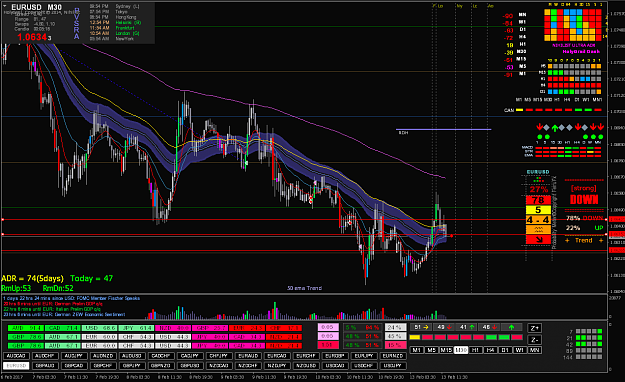The width and height of the screenshot is (625, 382).
Task: Click the 41 green up-arrow indicator
Action: (x=466, y=327)
